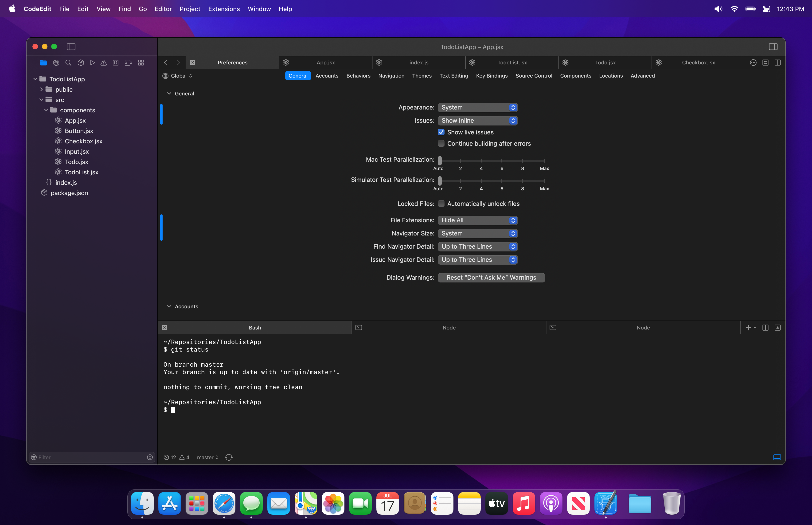
Task: Click the split editor icon in tab bar
Action: coord(778,62)
